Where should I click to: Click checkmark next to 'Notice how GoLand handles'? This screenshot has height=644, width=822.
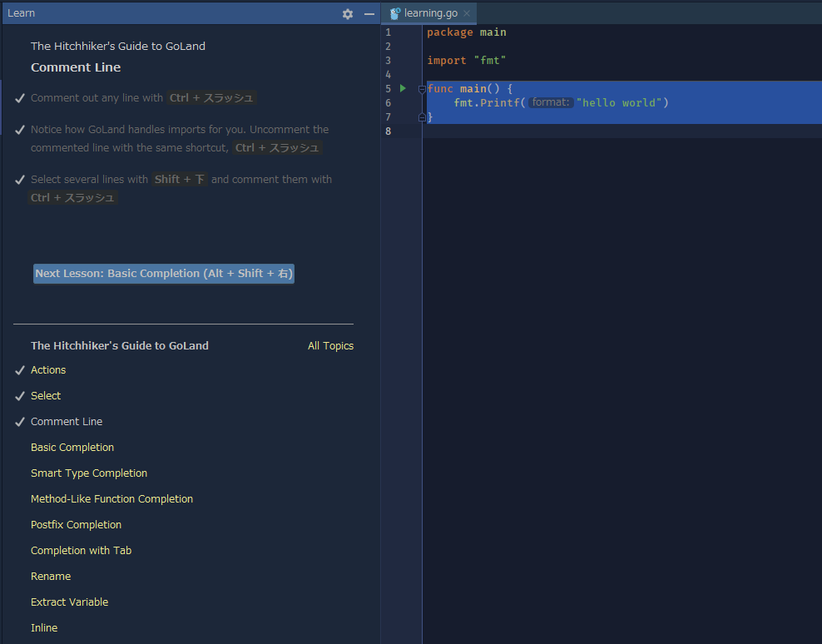point(20,130)
